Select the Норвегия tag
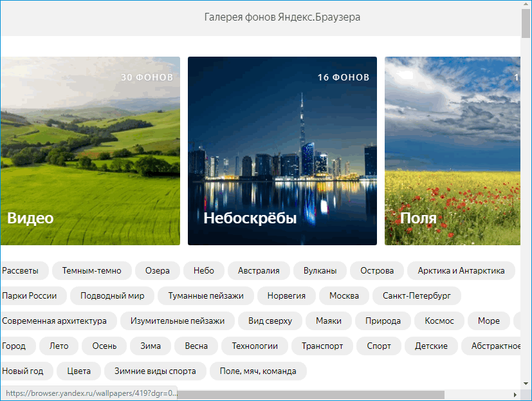 coord(286,296)
